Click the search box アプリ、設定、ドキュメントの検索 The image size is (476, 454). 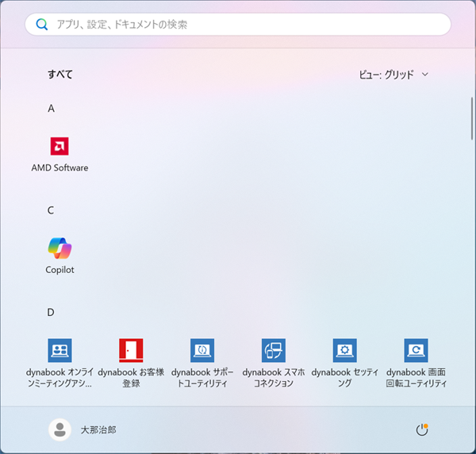(x=238, y=24)
